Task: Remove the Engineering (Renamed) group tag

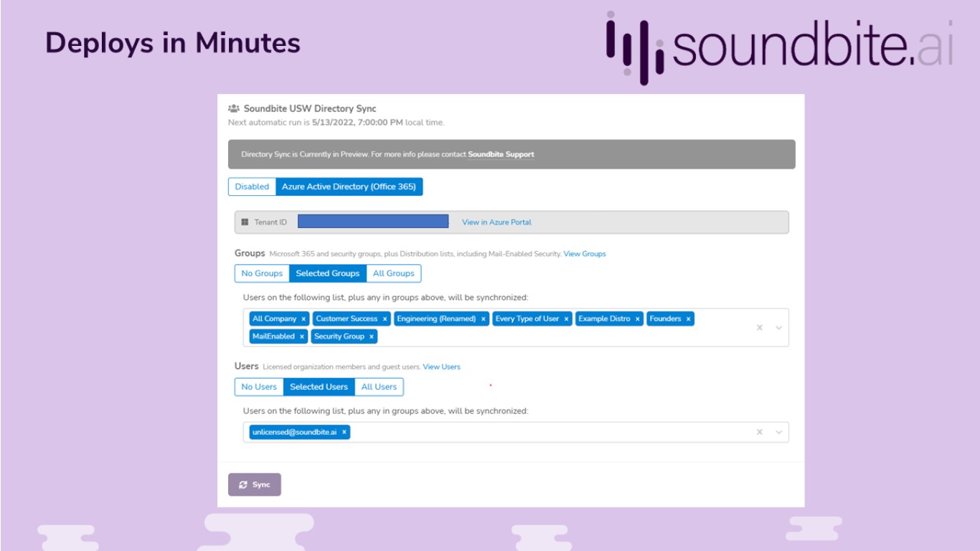Action: pos(484,319)
